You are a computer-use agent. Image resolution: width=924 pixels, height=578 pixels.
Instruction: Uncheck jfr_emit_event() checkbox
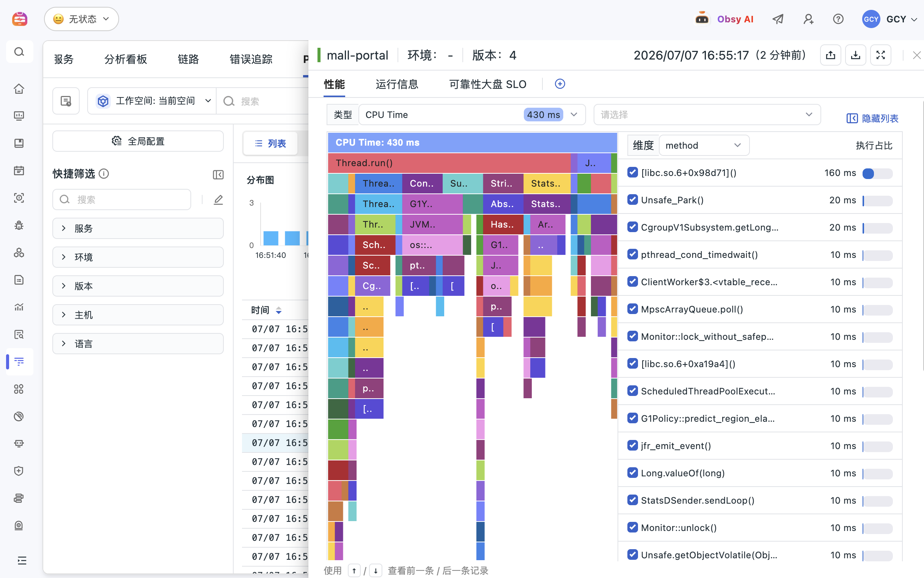tap(632, 445)
